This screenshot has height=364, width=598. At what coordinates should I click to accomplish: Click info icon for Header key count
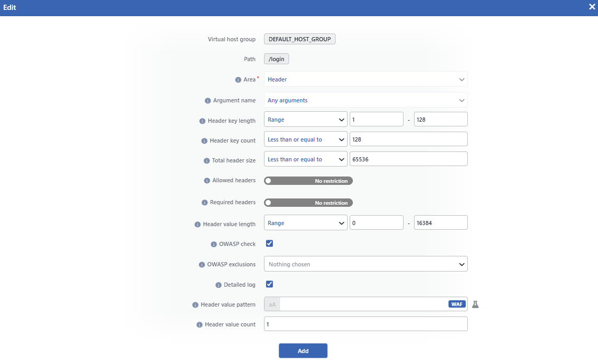[204, 140]
